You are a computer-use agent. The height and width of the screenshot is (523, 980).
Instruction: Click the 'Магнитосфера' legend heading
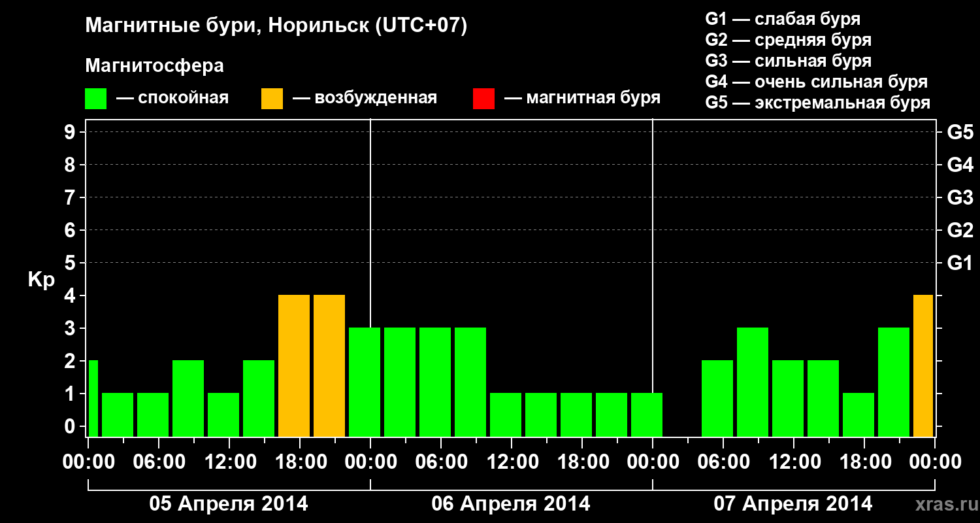[154, 66]
